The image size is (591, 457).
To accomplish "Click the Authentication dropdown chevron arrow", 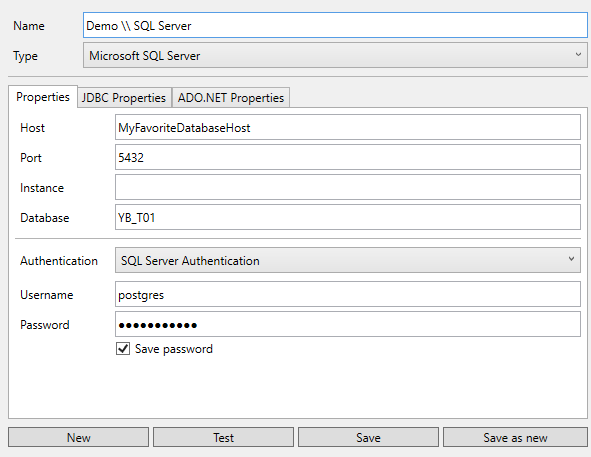I will point(571,259).
